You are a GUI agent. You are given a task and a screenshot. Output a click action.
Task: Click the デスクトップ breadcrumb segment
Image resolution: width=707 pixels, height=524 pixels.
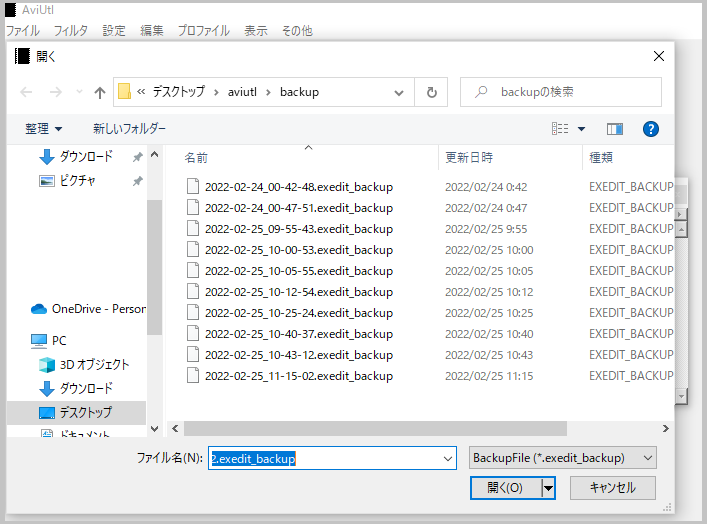pyautogui.click(x=179, y=92)
